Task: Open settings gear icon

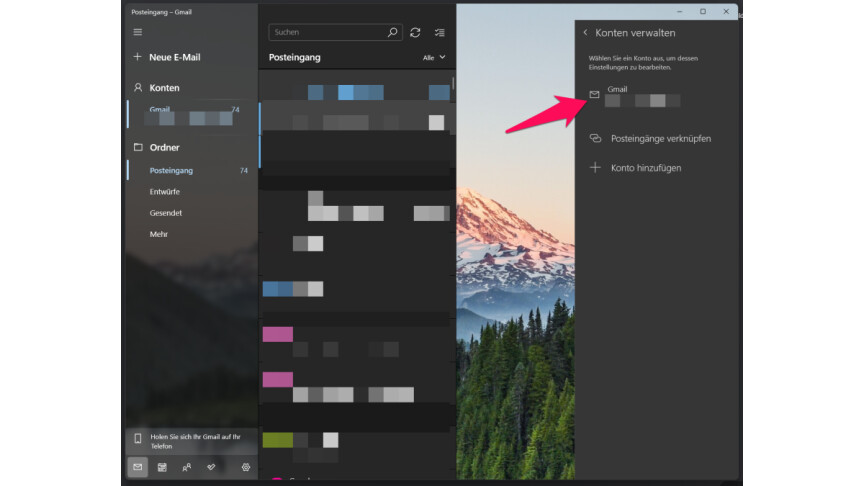Action: click(x=246, y=467)
